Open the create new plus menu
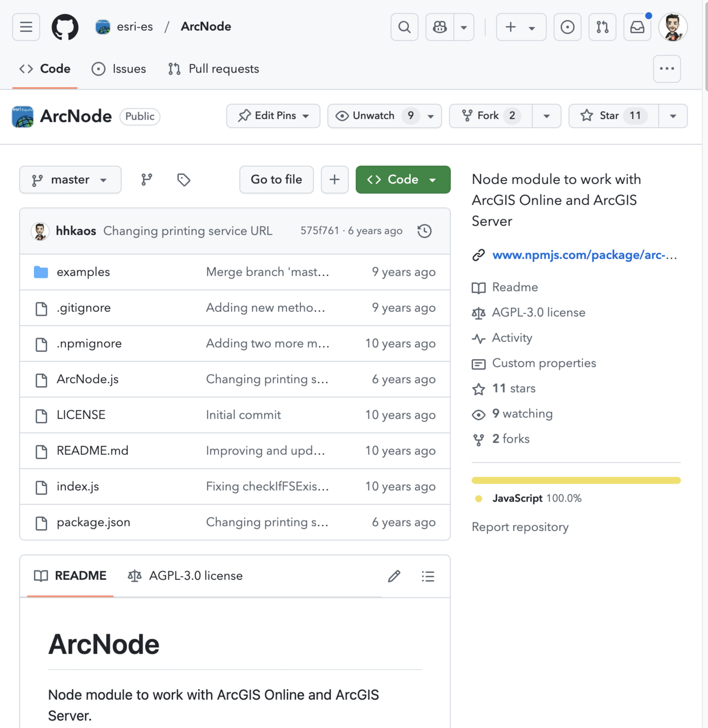 point(520,27)
